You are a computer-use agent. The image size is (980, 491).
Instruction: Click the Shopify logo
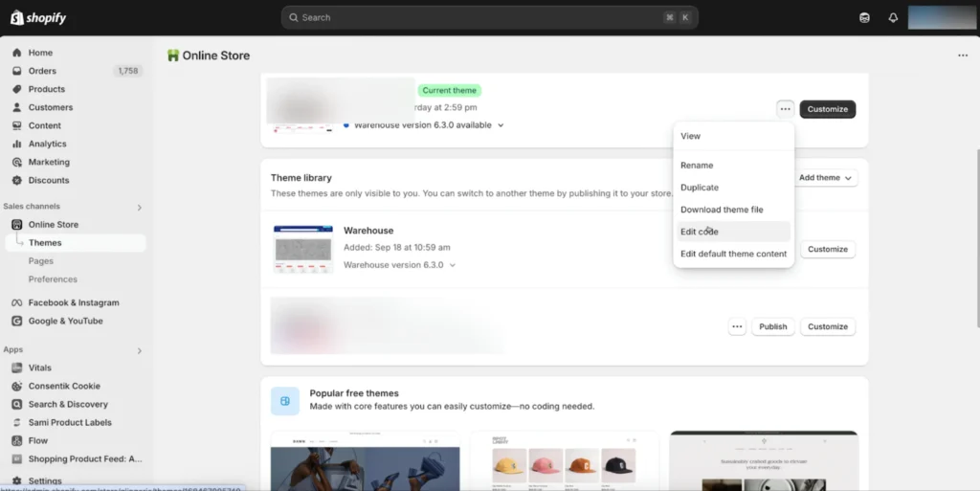(38, 17)
